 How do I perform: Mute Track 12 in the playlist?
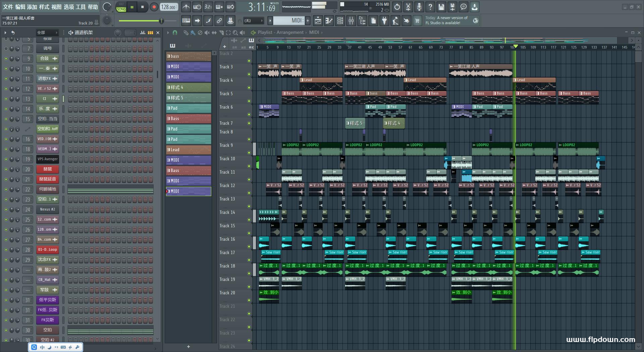tap(249, 193)
